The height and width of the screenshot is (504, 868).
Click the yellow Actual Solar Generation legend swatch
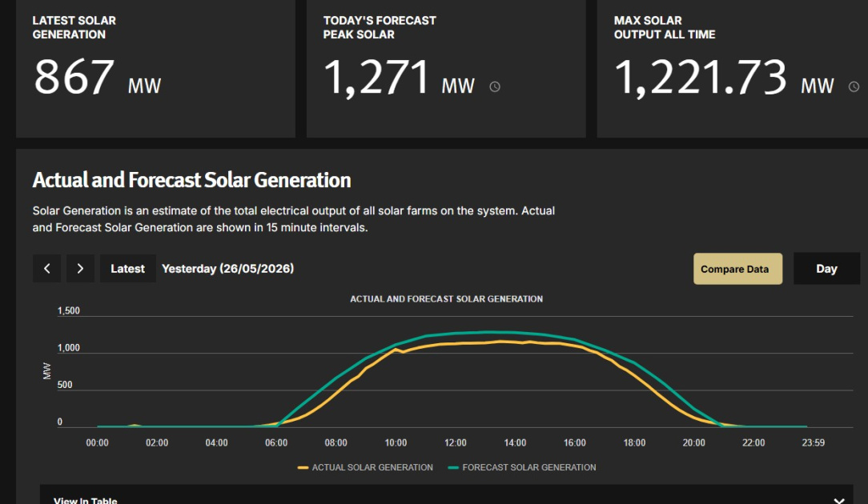tap(303, 468)
